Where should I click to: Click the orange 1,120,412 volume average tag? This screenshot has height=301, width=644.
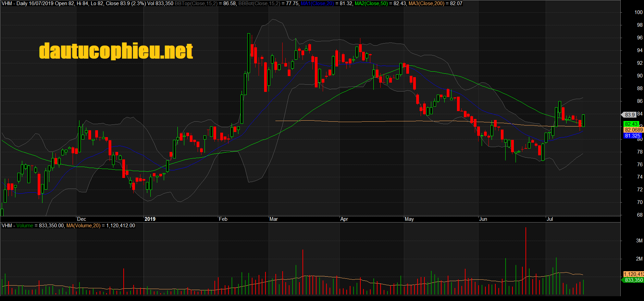(633, 274)
